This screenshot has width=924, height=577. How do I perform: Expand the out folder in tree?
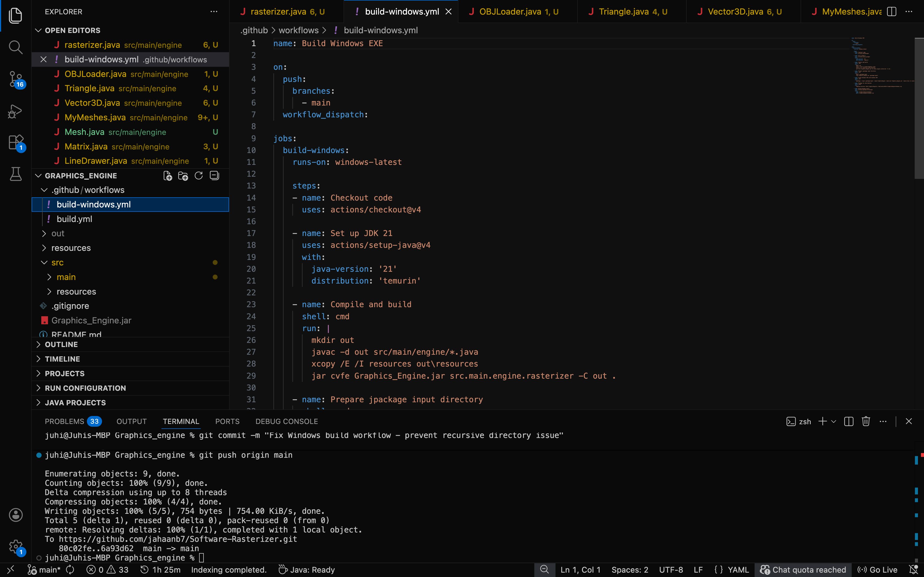[x=58, y=234]
